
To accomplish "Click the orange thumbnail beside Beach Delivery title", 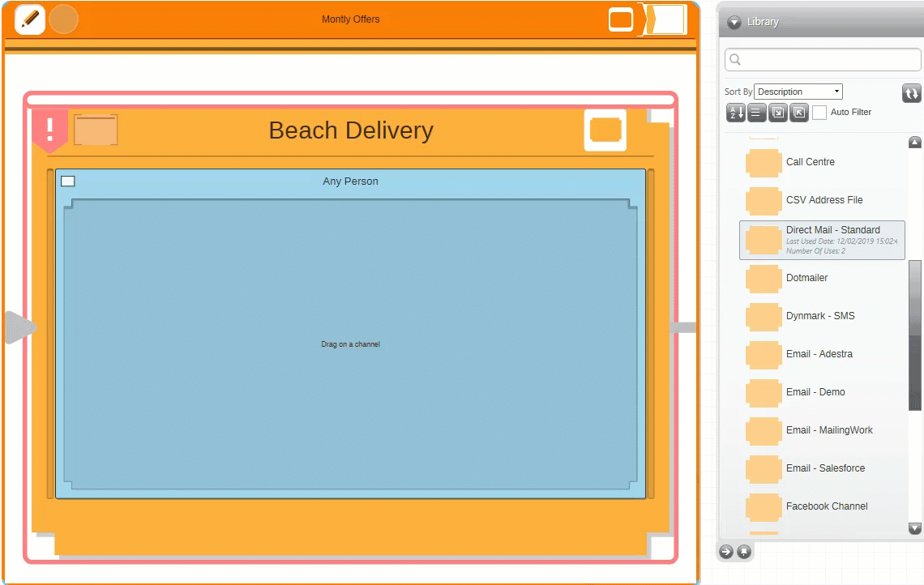I will point(96,130).
